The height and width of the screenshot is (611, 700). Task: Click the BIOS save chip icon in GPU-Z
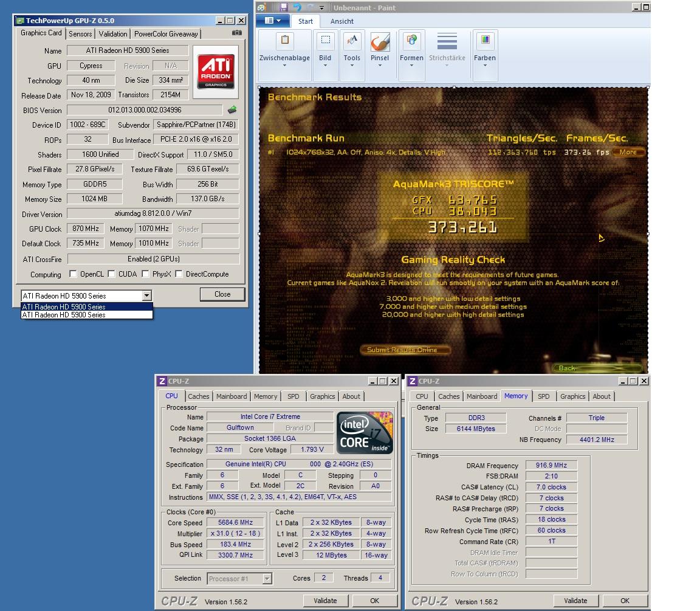pyautogui.click(x=232, y=110)
